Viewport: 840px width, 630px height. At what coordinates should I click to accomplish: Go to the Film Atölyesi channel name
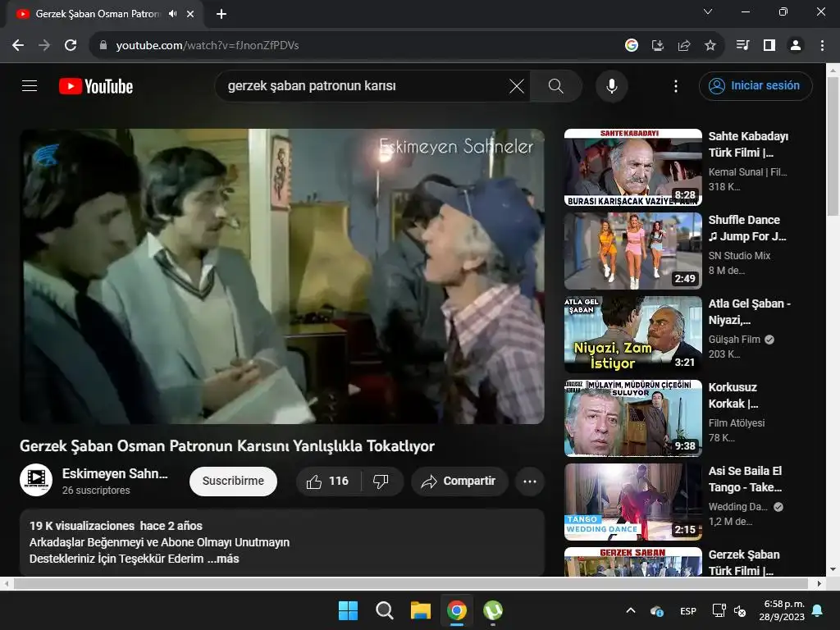pos(737,422)
